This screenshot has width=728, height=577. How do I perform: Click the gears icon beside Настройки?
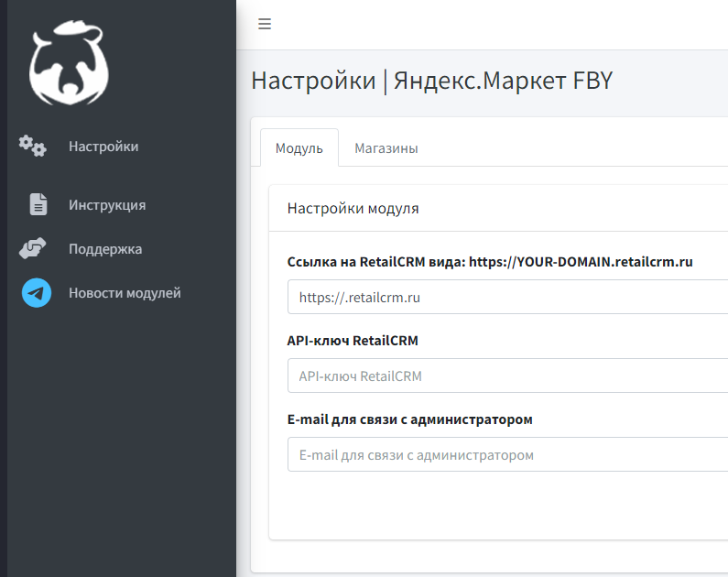tap(32, 146)
